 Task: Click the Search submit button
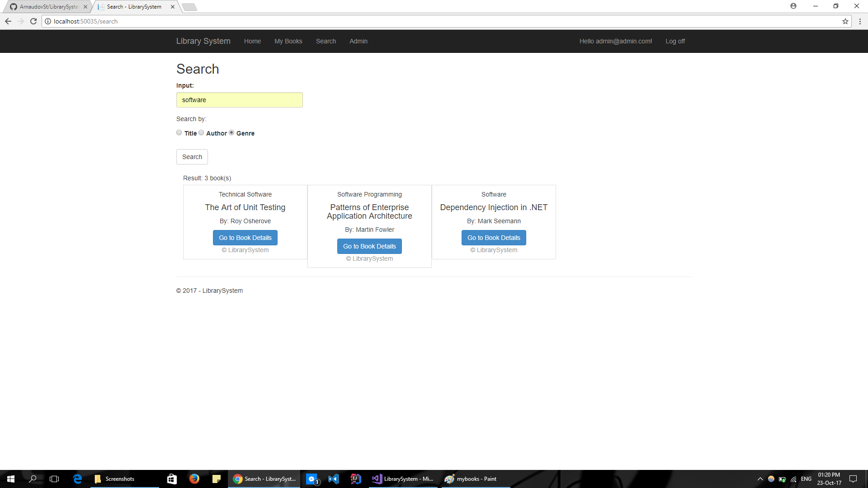click(x=192, y=157)
